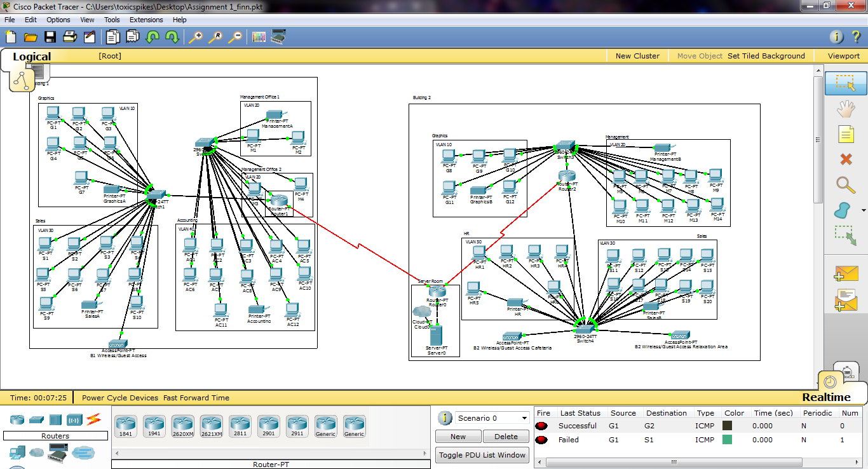
Task: Click Power Cycle Devices
Action: pyautogui.click(x=120, y=398)
